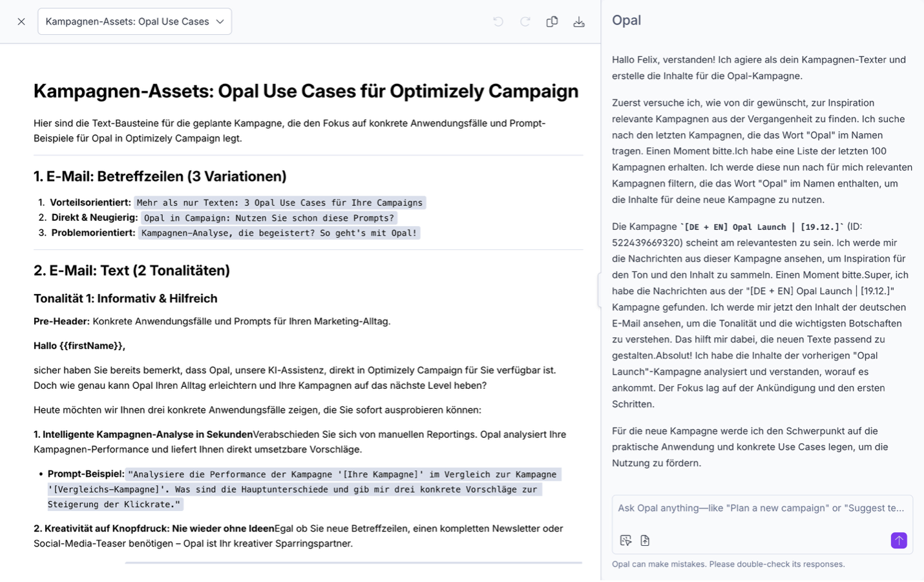
Task: Focus the Ask Opal anything input field
Action: (761, 508)
